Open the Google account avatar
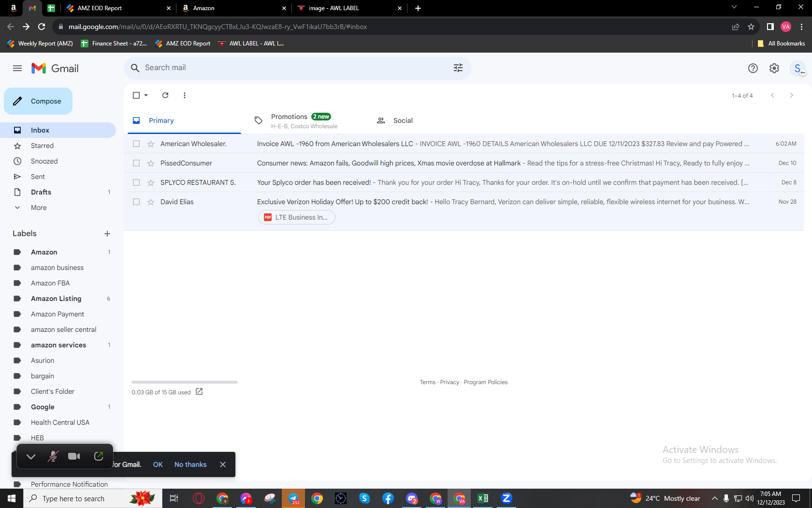 click(x=797, y=68)
